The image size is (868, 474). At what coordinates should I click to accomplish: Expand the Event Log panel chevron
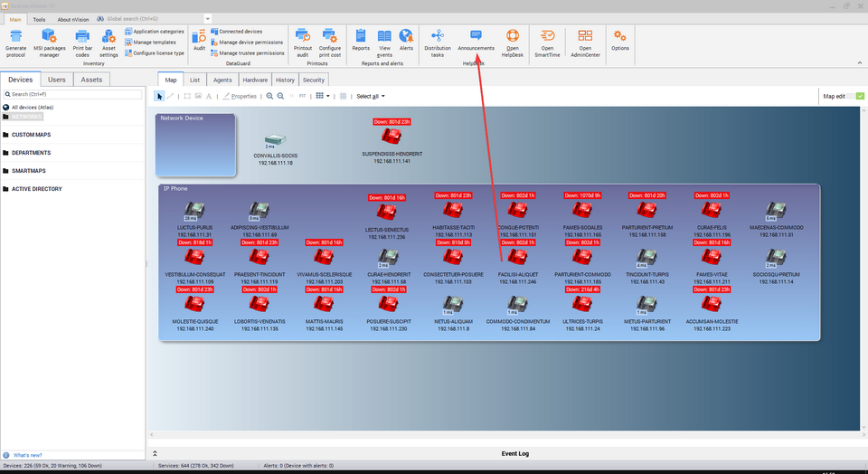pos(154,453)
